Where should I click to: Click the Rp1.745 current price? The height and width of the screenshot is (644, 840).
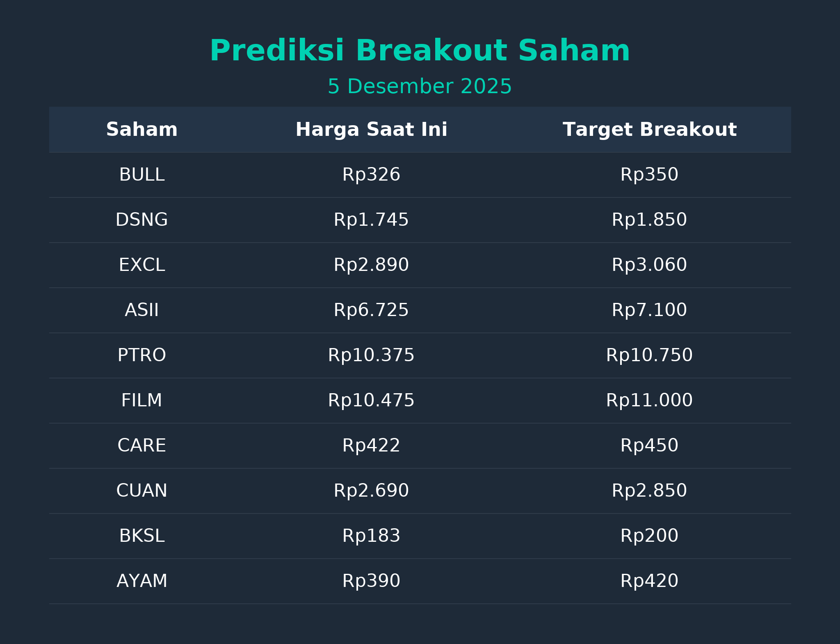[x=371, y=220]
